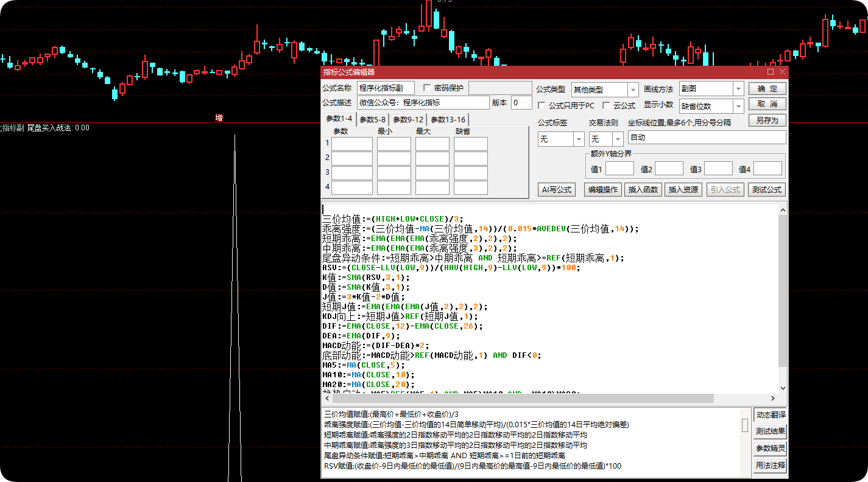Check the 云公式 option
Screen dimensions: 868x482
point(606,106)
